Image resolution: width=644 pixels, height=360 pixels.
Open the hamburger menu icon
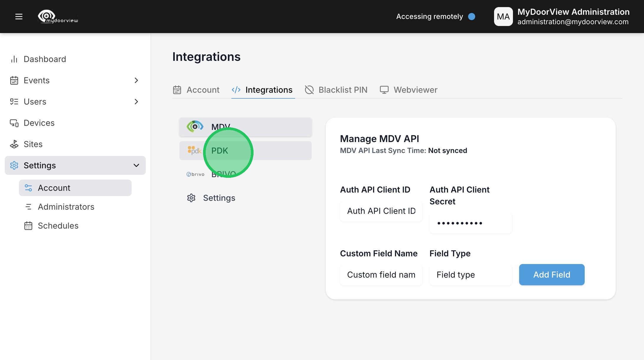click(x=19, y=17)
